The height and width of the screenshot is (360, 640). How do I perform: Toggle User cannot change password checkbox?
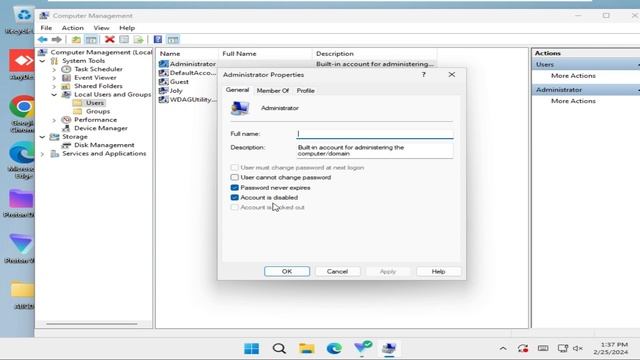coord(234,178)
